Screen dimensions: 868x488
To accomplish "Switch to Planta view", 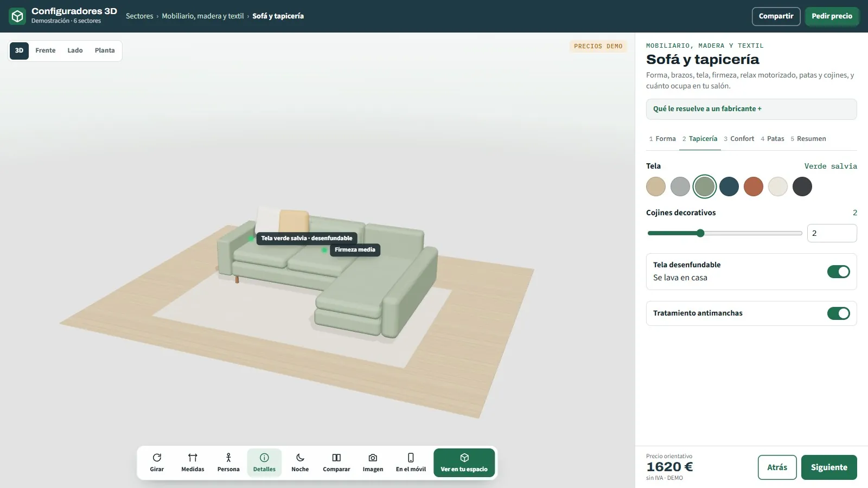I will click(x=105, y=50).
